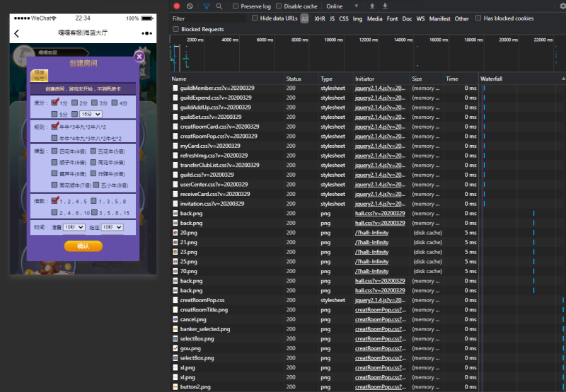Filter requests by Img
The width and height of the screenshot is (566, 392).
point(357,19)
